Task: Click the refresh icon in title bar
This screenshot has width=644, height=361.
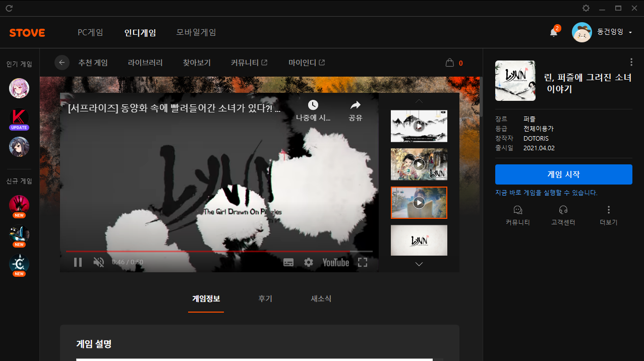Action: pos(9,8)
